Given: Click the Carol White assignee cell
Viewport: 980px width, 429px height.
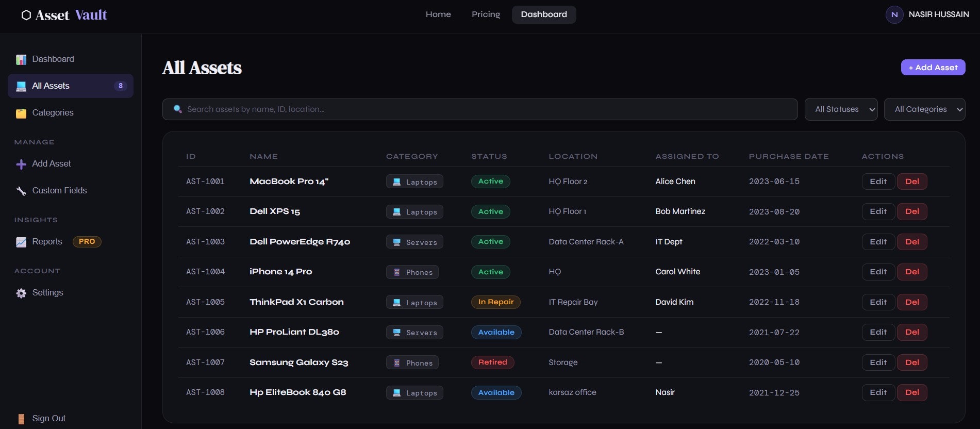Looking at the screenshot, I should point(677,272).
